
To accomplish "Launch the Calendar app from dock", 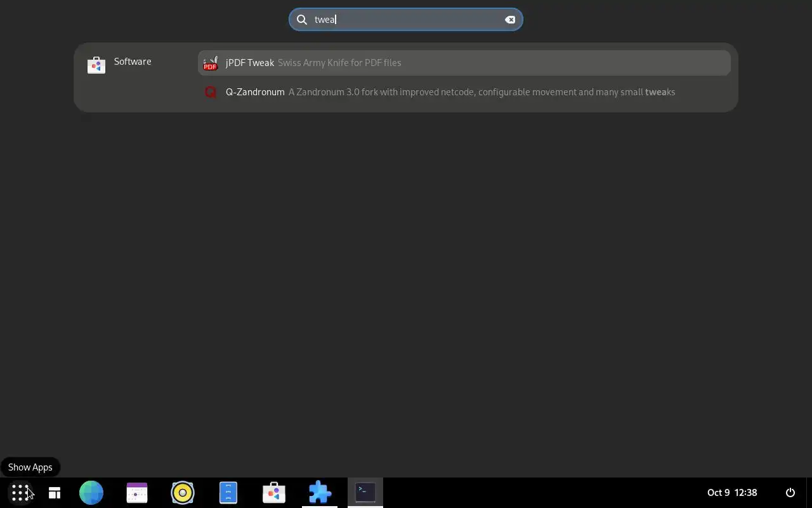I will [137, 493].
